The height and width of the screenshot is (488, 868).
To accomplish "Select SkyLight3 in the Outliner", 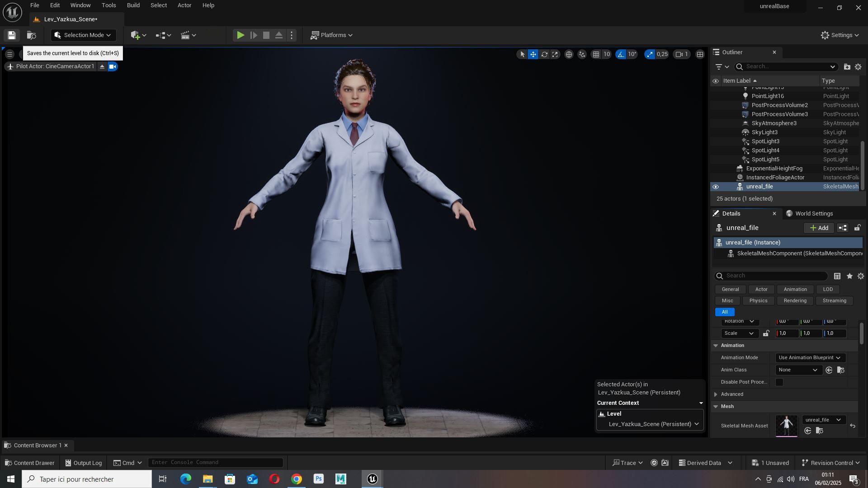I will [x=764, y=132].
